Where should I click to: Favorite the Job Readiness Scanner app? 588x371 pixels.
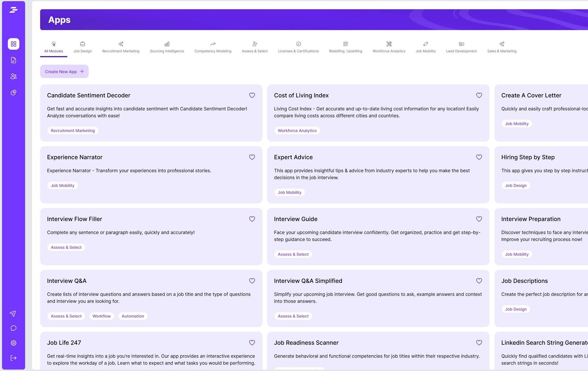click(479, 343)
